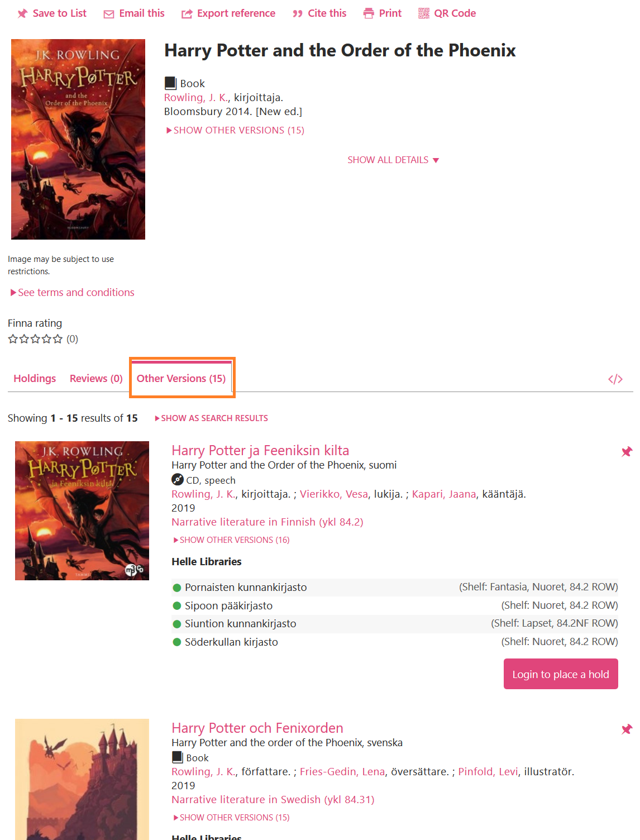The image size is (640, 840).
Task: Switch to the Reviews (0) tab
Action: coord(96,378)
